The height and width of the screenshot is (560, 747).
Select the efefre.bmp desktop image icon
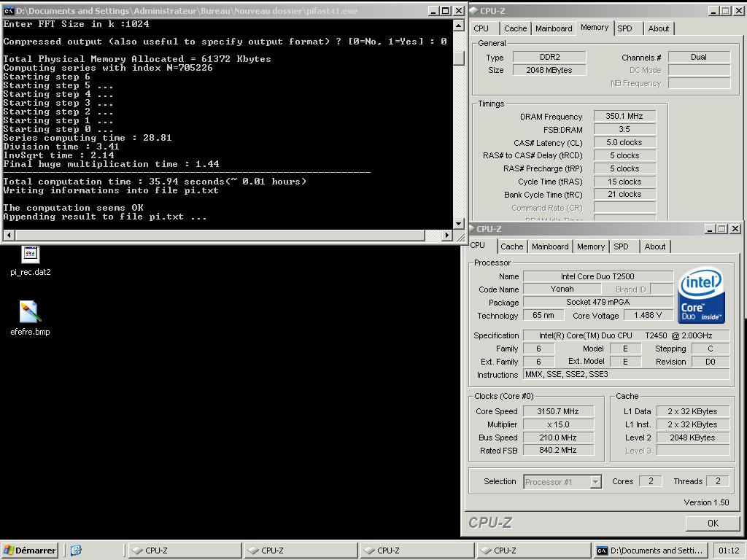point(30,312)
